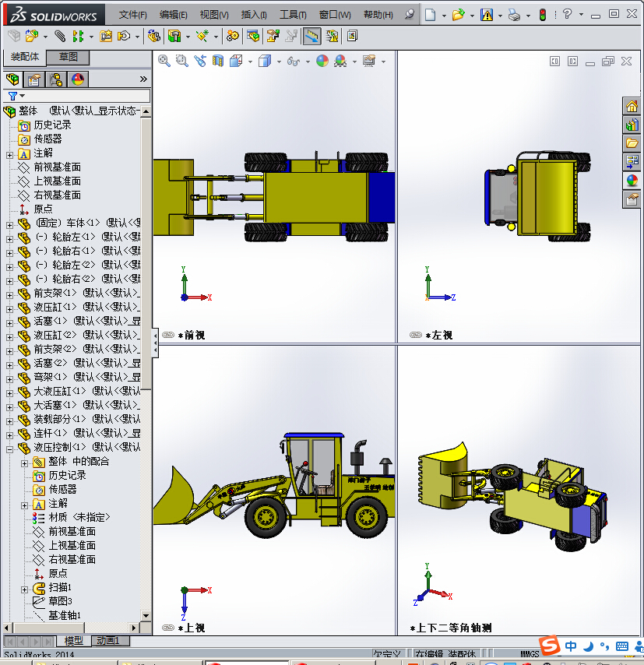Click the Sogou 中 input mode indicator
The image size is (644, 665).
click(x=571, y=646)
